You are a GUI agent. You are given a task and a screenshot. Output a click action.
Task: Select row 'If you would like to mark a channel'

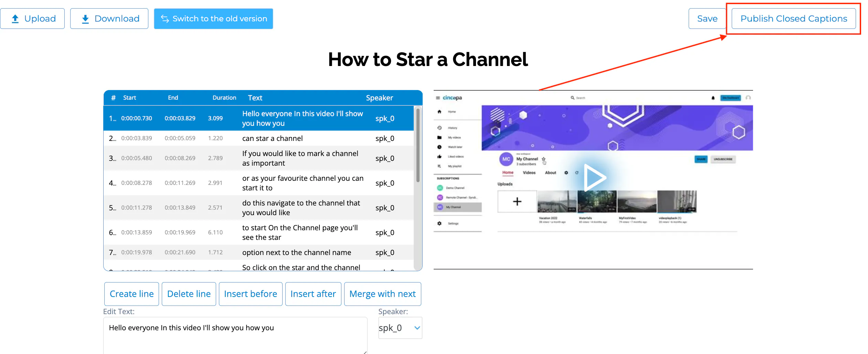coord(258,158)
